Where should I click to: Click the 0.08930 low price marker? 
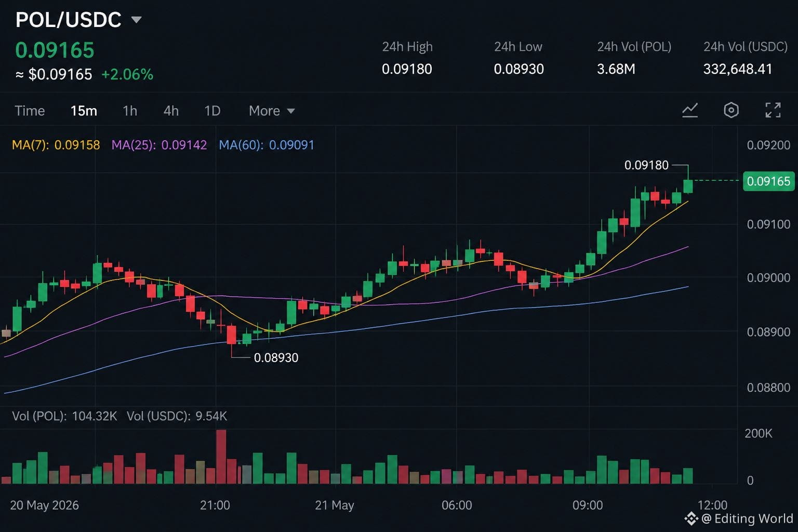[x=276, y=358]
